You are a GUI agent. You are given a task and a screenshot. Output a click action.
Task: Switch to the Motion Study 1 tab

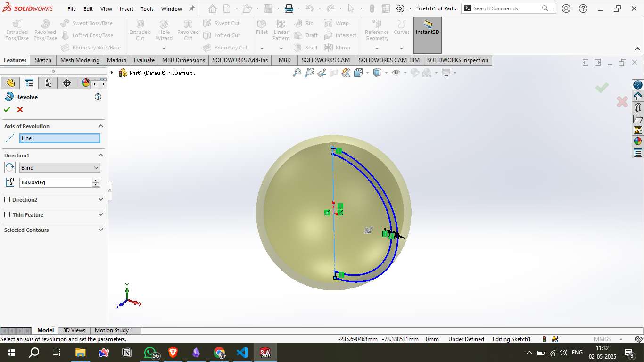pos(114,330)
